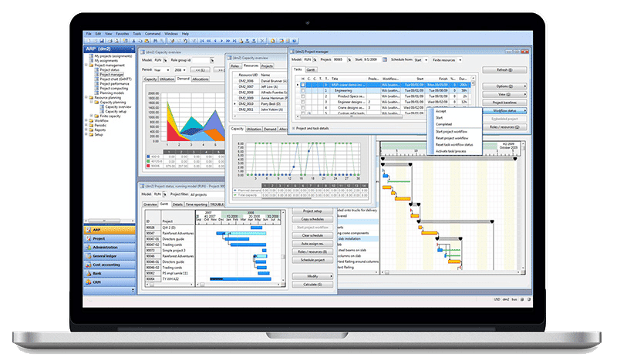Tick checkbox for Product Specs task row
The image size is (617, 364).
click(x=302, y=96)
